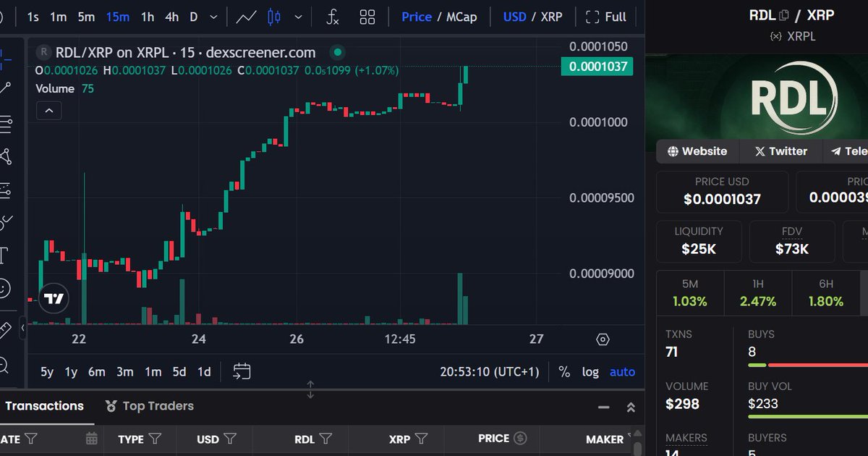Click the 20:53:10 (UTC+1) timezone
868x456 pixels.
[x=490, y=372]
